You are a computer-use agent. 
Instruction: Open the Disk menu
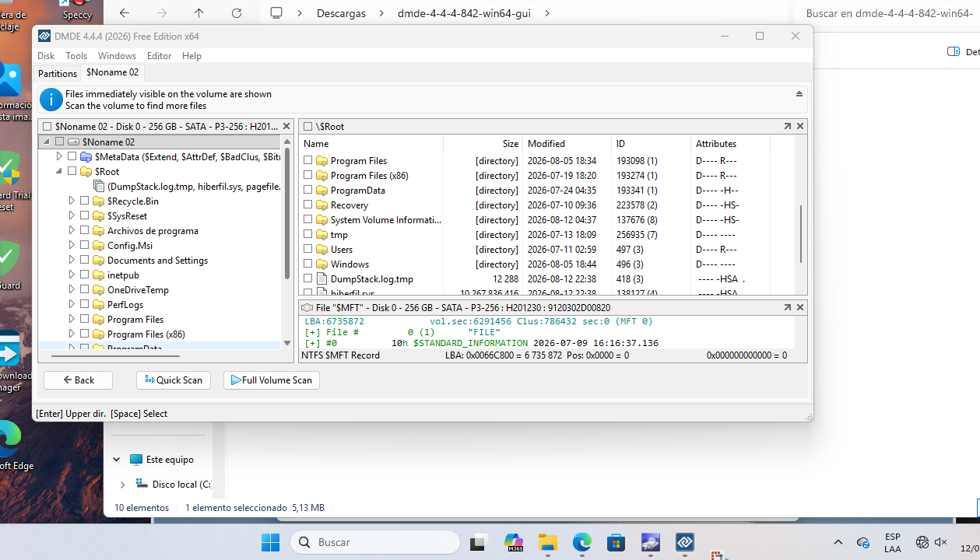click(x=46, y=56)
